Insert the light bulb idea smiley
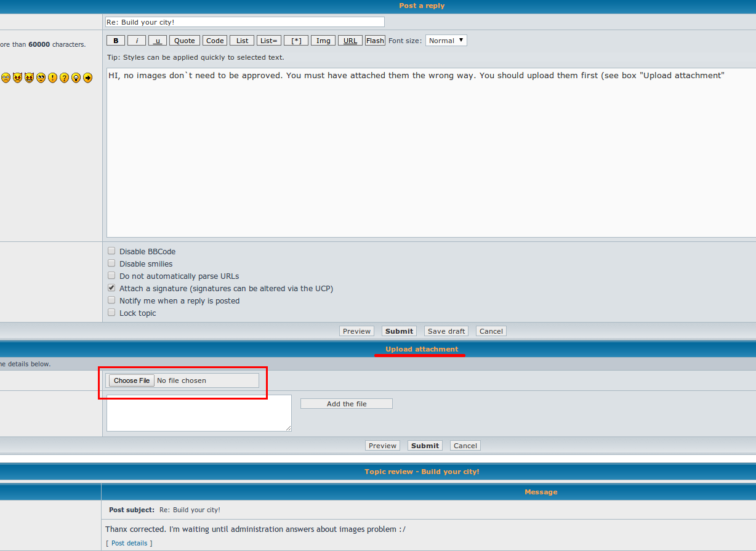This screenshot has height=551, width=756. tap(76, 78)
